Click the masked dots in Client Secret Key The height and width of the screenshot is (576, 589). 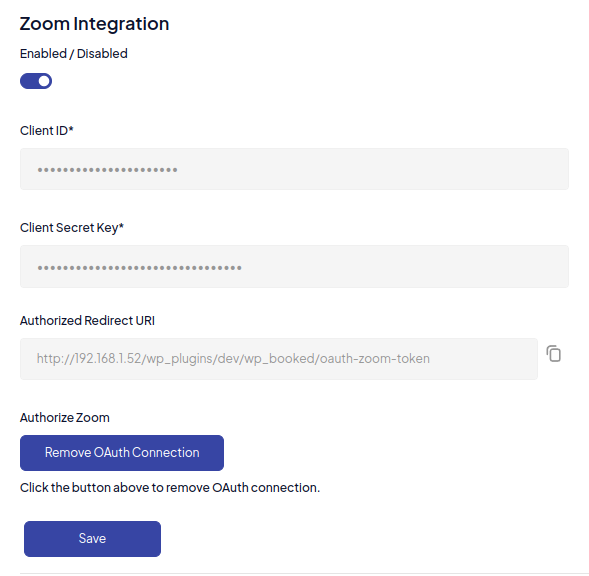(x=139, y=268)
